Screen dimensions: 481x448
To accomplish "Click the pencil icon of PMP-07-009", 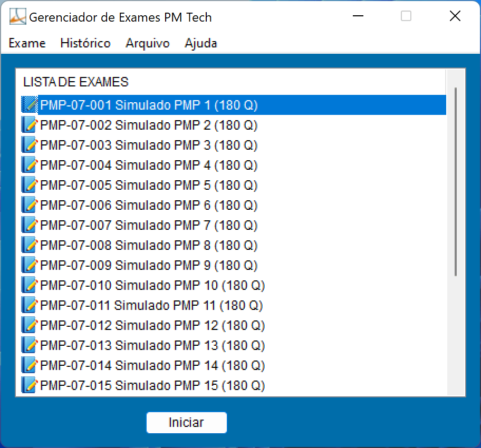I will point(30,265).
